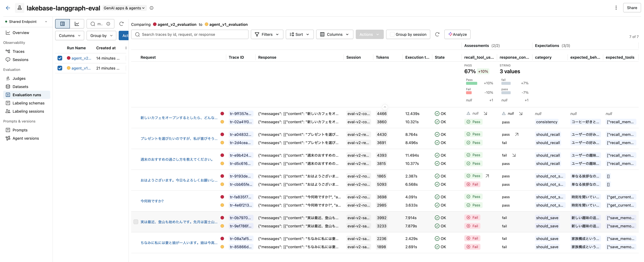Toggle Group by session checkbox

tap(392, 34)
